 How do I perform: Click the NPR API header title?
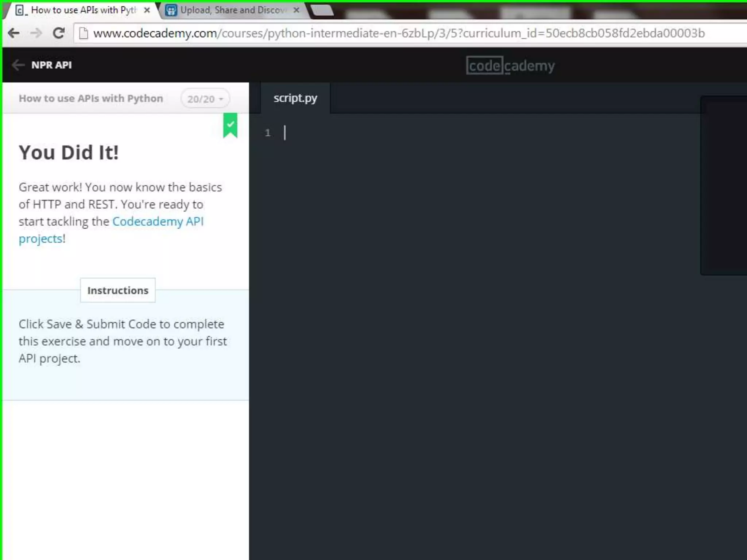click(x=51, y=65)
